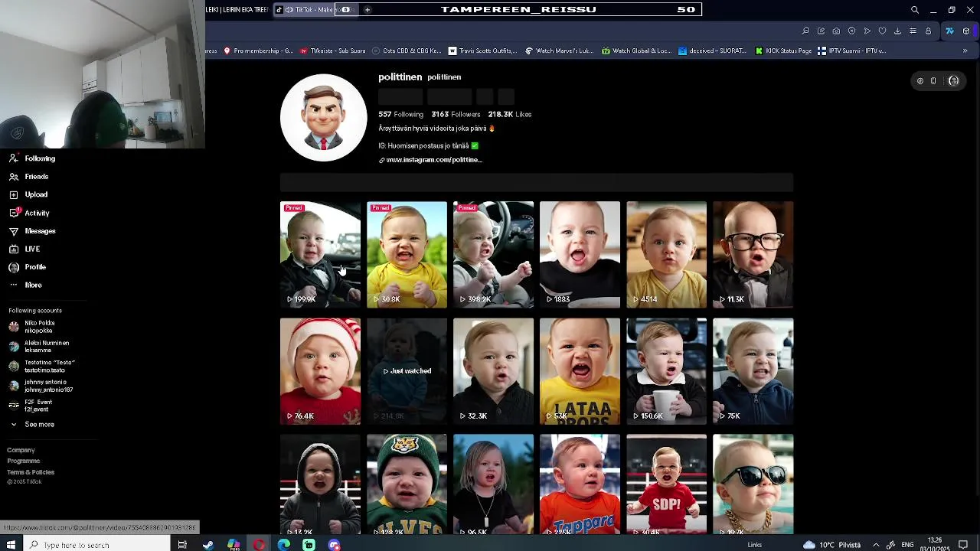View the 557 Following list
The image size is (980, 551).
(400, 114)
